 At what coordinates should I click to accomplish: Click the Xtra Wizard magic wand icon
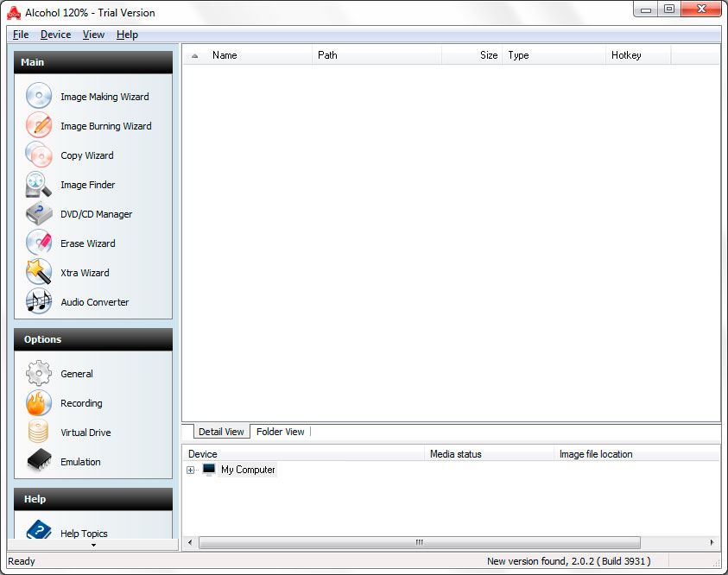coord(39,272)
